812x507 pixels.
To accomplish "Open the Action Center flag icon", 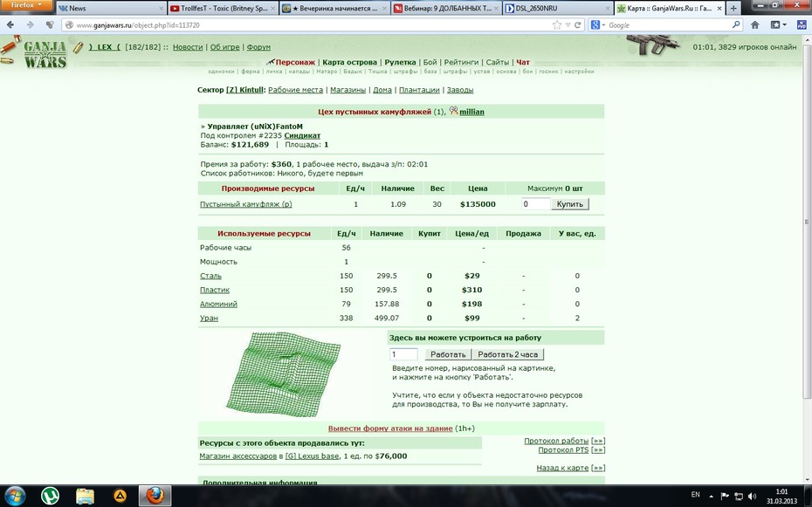I will (725, 496).
